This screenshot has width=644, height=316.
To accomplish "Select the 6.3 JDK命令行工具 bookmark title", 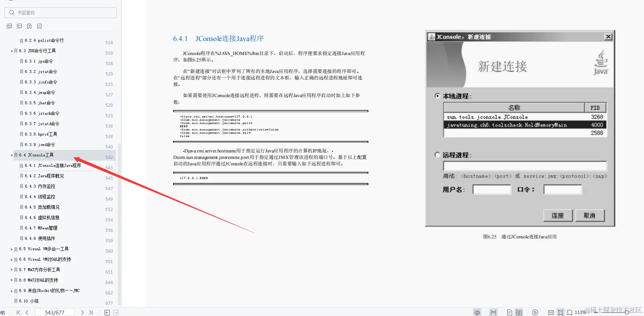I will (x=37, y=51).
